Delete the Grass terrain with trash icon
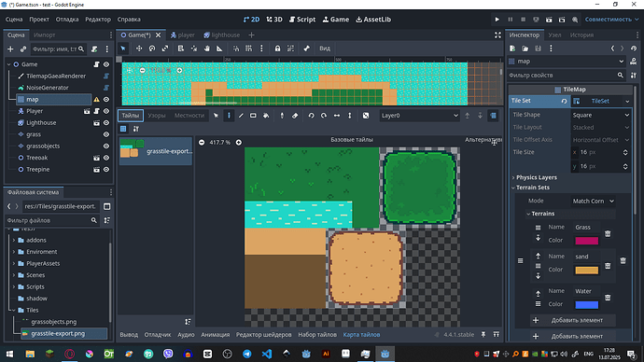Image resolution: width=644 pixels, height=362 pixels. [608, 233]
